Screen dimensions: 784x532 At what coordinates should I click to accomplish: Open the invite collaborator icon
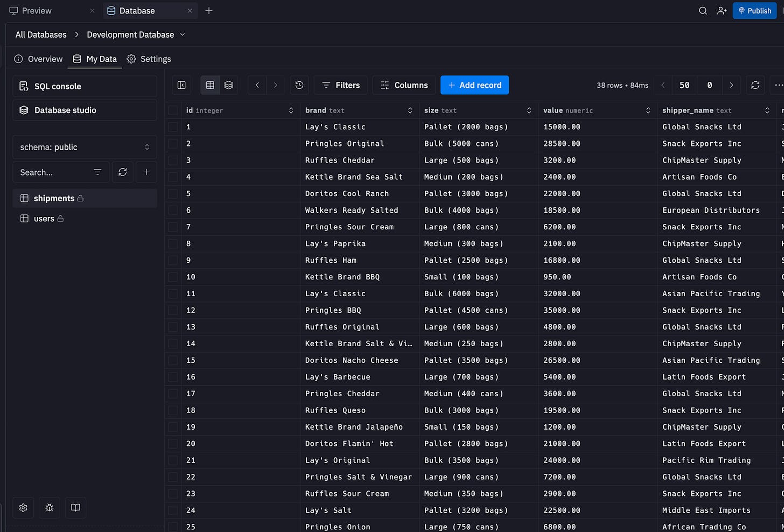tap(722, 11)
